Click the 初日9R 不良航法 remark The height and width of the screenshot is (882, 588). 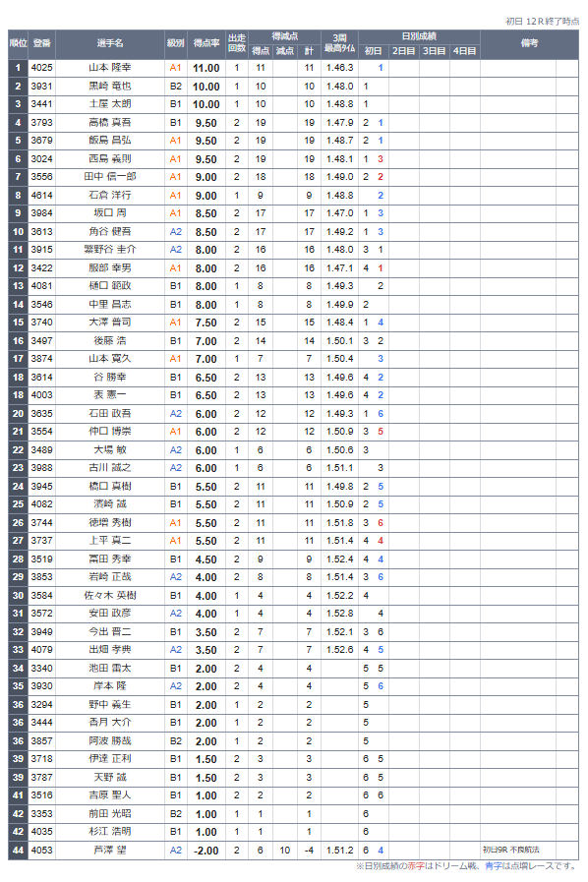click(x=511, y=850)
